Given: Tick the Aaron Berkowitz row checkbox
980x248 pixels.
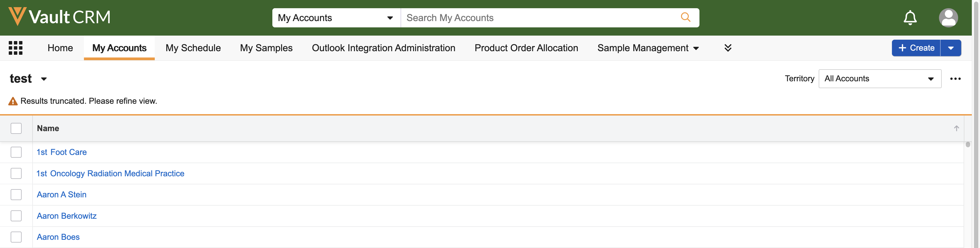Looking at the screenshot, I should [x=16, y=216].
